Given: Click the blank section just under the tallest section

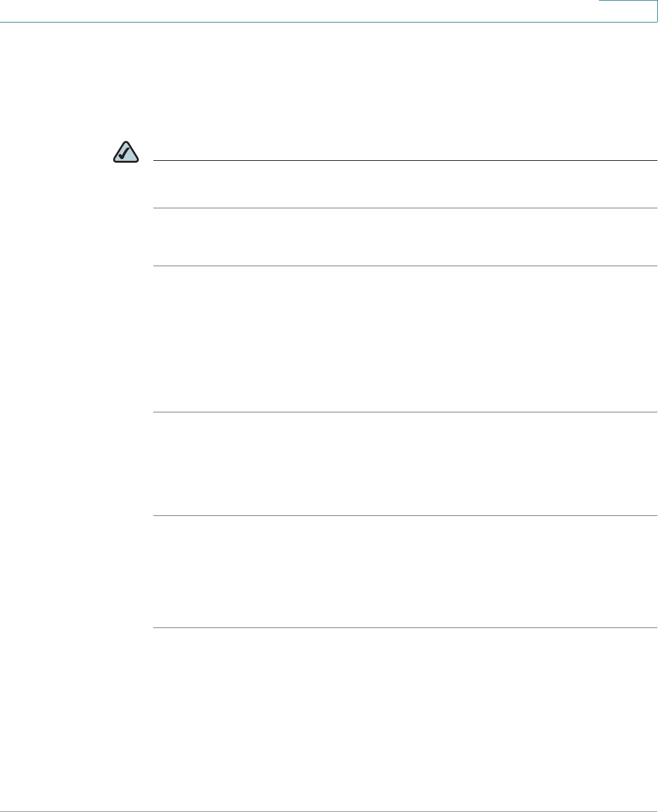Looking at the screenshot, I should [x=404, y=464].
